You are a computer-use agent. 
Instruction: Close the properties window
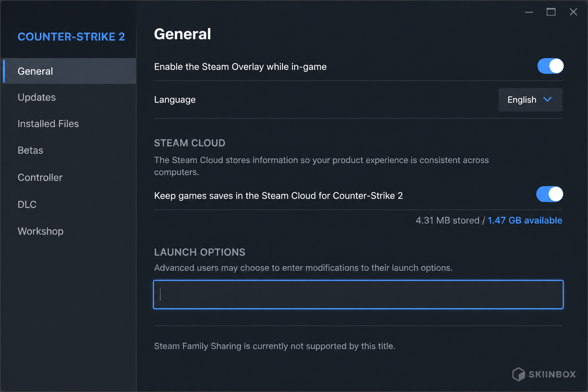pyautogui.click(x=573, y=12)
